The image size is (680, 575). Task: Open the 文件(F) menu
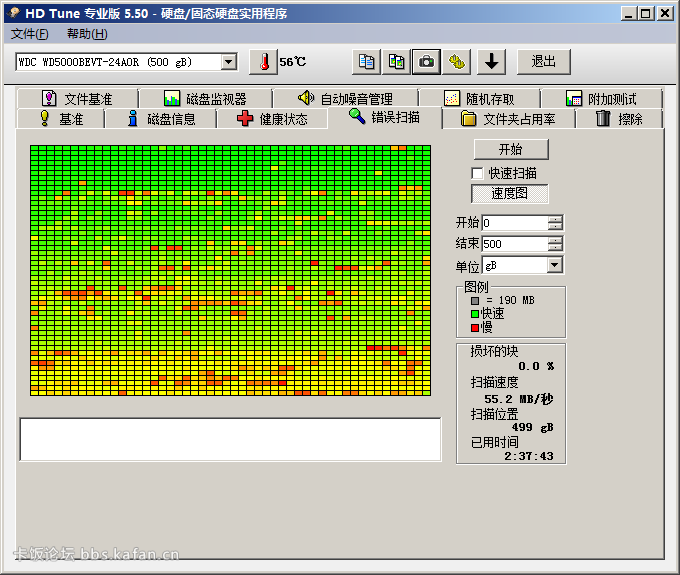(29, 34)
